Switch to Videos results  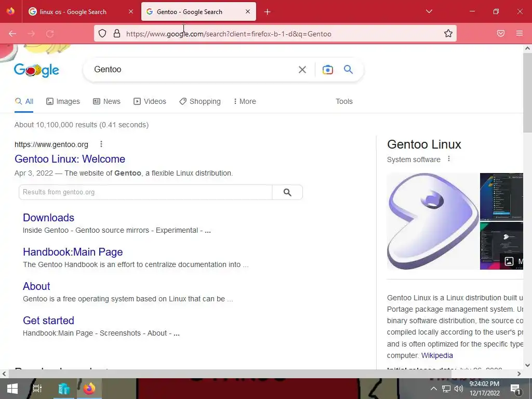(150, 101)
